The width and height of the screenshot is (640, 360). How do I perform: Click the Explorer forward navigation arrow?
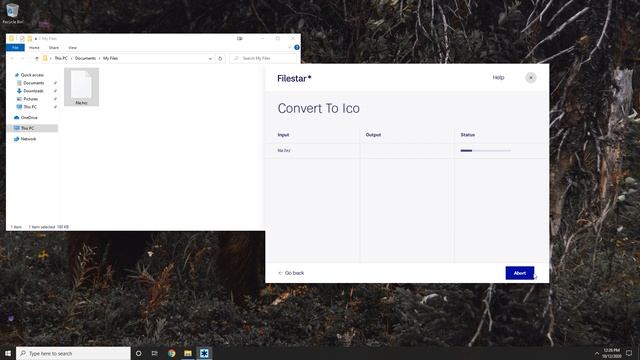[x=22, y=58]
